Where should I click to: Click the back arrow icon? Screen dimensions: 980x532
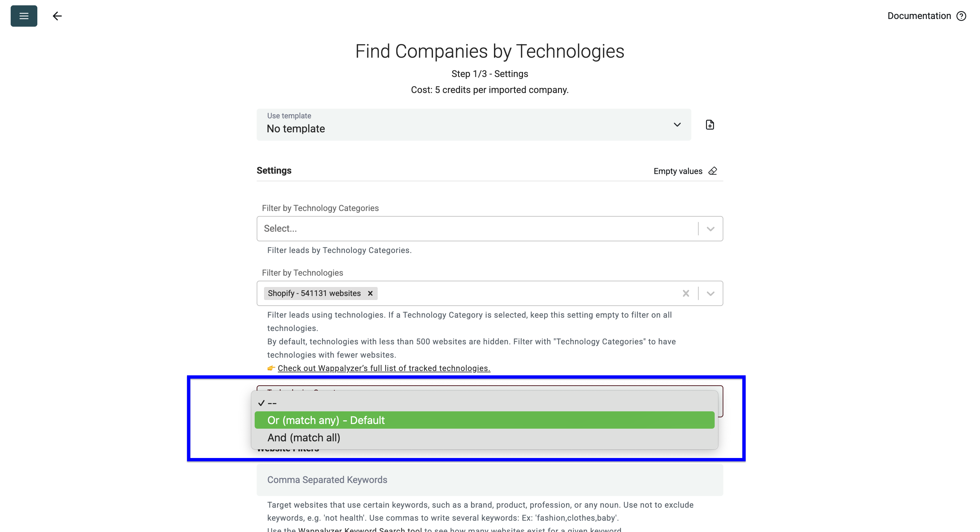click(57, 16)
